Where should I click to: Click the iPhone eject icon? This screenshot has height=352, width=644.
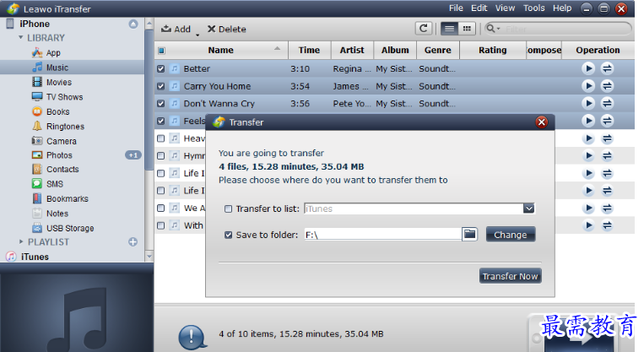133,24
